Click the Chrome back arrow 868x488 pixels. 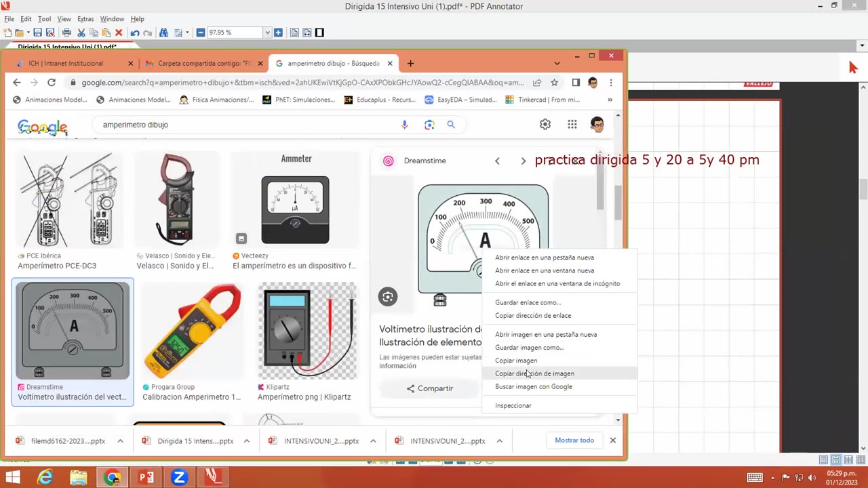(x=17, y=83)
